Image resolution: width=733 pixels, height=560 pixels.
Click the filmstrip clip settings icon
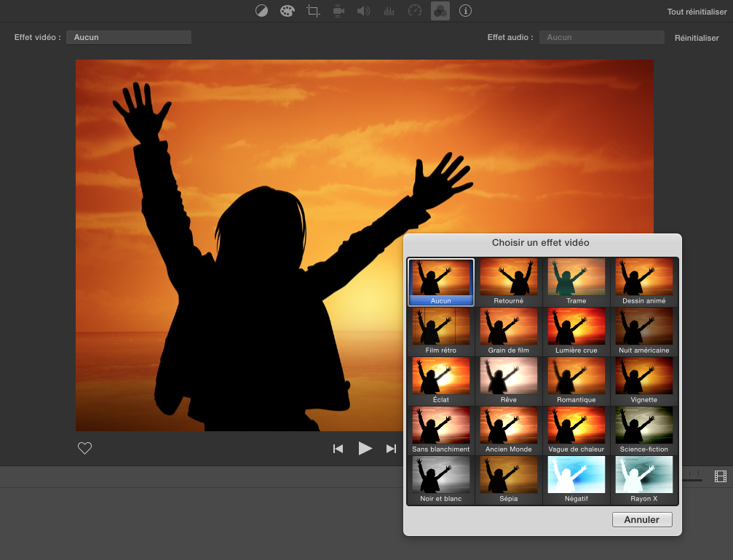(x=720, y=476)
